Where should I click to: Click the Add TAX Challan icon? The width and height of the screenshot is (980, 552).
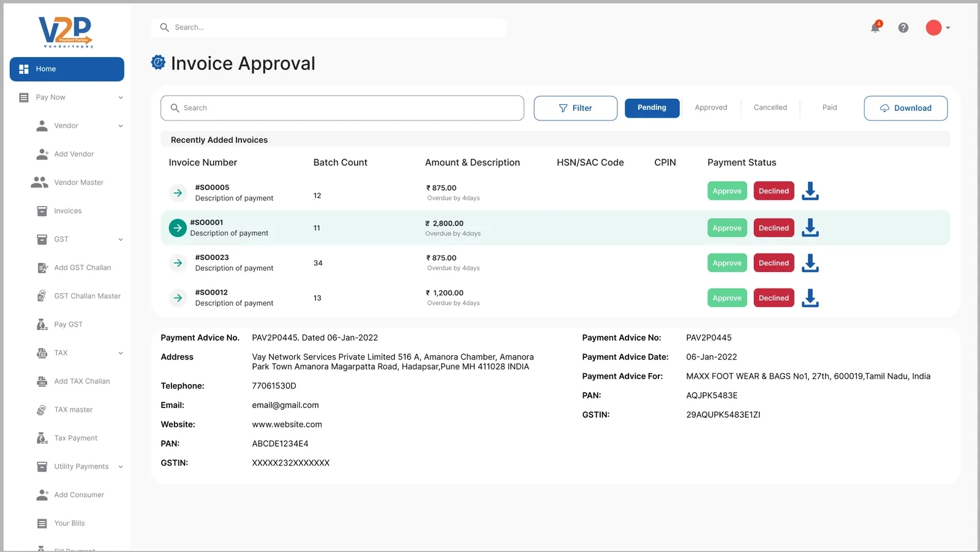click(42, 381)
